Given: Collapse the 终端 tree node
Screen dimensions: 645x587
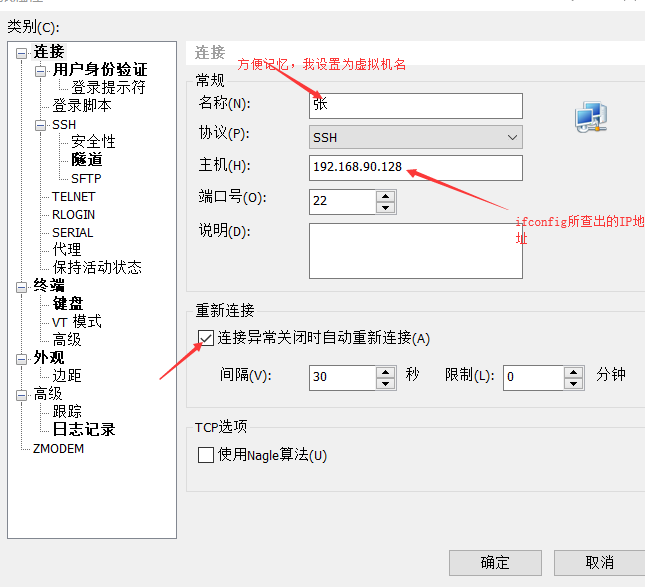Looking at the screenshot, I should coord(21,287).
